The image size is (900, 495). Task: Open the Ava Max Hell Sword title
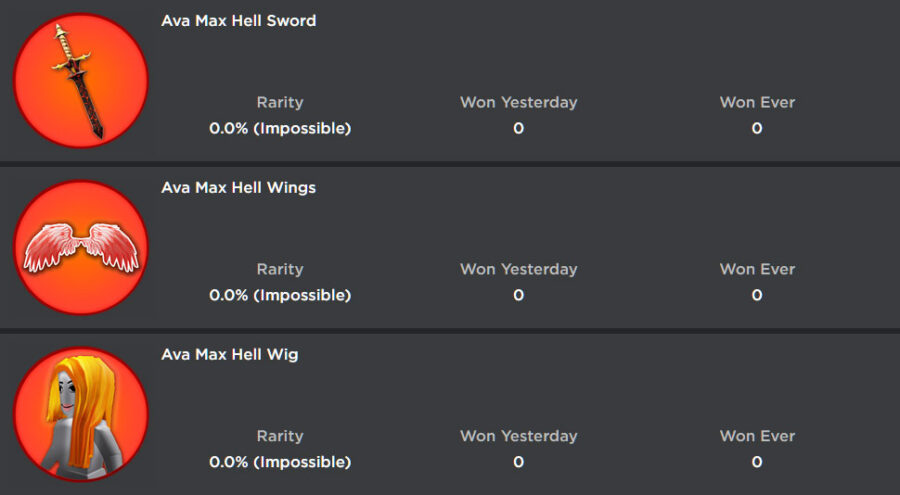[x=238, y=20]
